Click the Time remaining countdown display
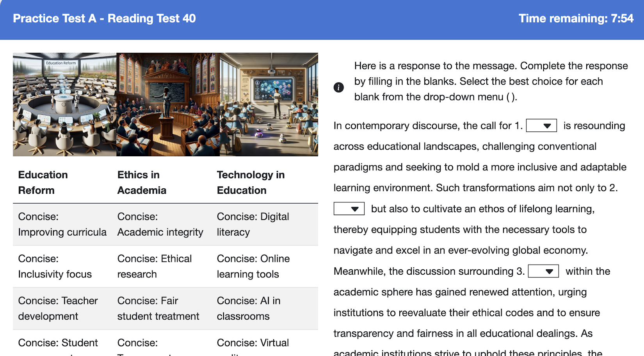 point(576,18)
